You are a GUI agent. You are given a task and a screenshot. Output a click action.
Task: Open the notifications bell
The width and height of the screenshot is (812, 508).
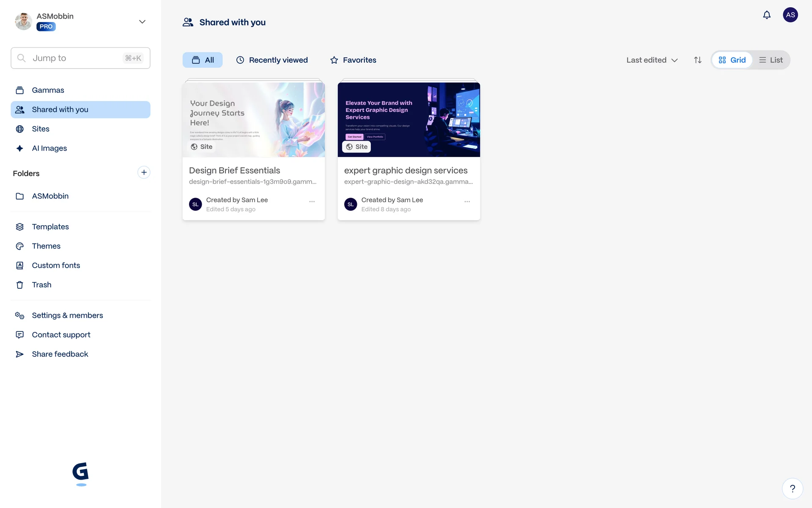(766, 15)
